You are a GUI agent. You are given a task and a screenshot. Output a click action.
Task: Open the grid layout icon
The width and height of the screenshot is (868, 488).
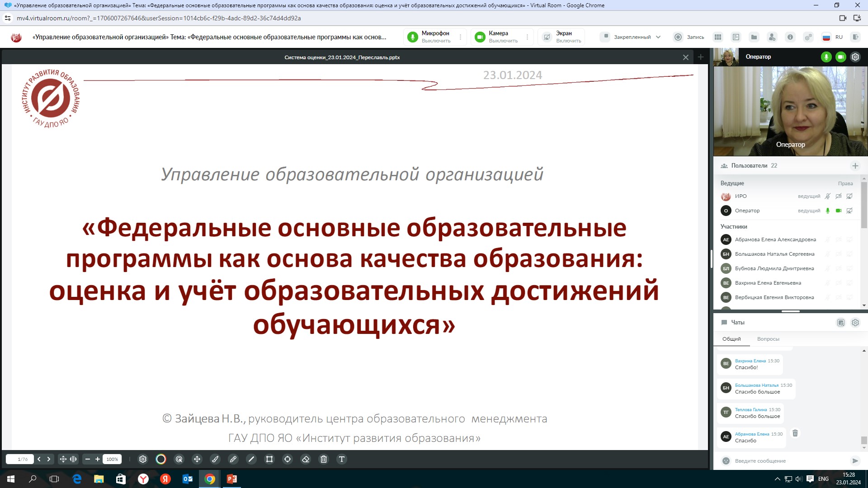coord(718,37)
